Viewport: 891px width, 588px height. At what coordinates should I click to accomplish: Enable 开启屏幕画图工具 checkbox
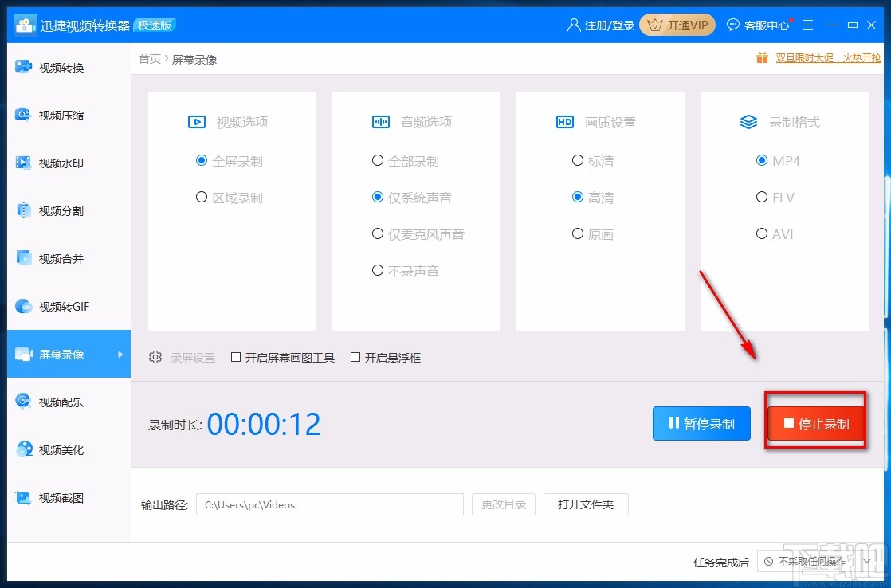[x=236, y=357]
